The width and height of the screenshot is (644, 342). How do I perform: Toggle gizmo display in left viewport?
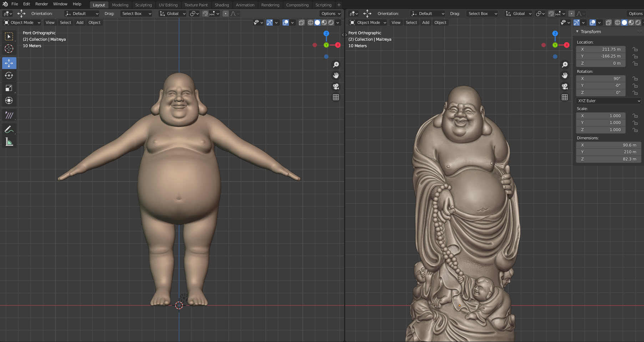[270, 23]
